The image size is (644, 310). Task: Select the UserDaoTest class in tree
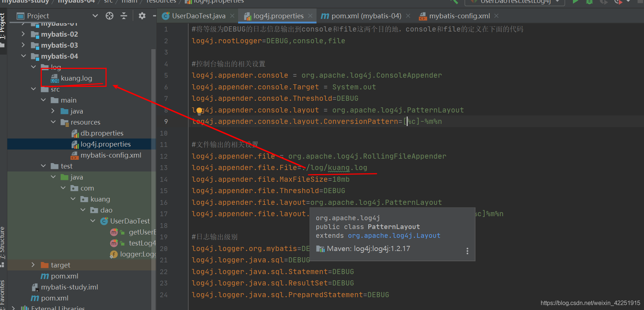coord(130,221)
